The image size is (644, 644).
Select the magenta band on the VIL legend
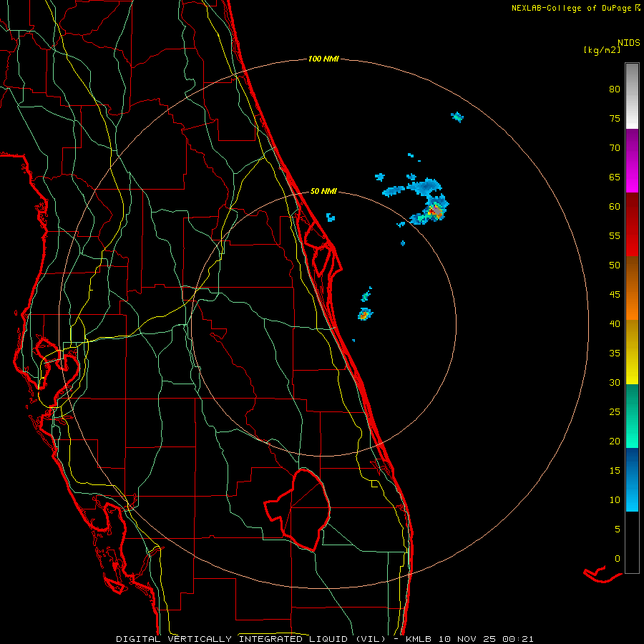pyautogui.click(x=632, y=160)
